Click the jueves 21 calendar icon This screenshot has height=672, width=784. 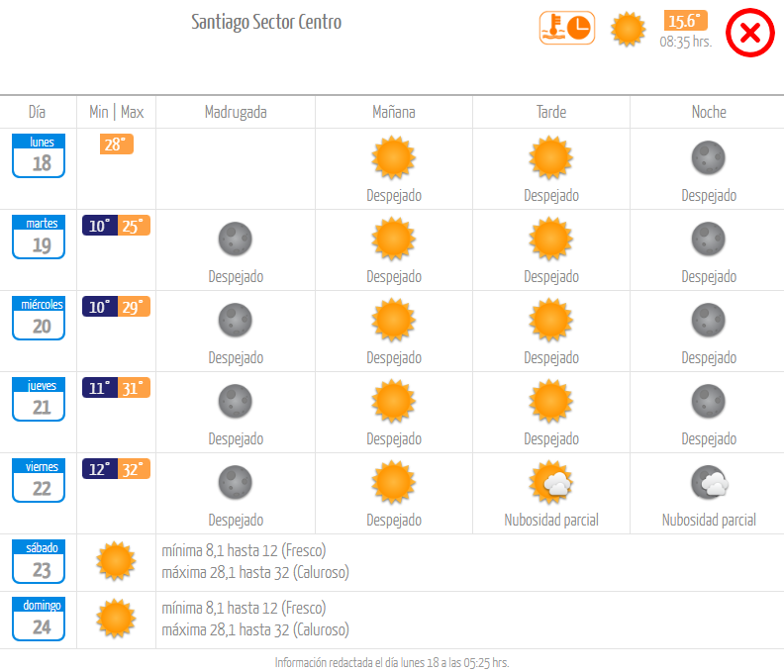coord(39,399)
